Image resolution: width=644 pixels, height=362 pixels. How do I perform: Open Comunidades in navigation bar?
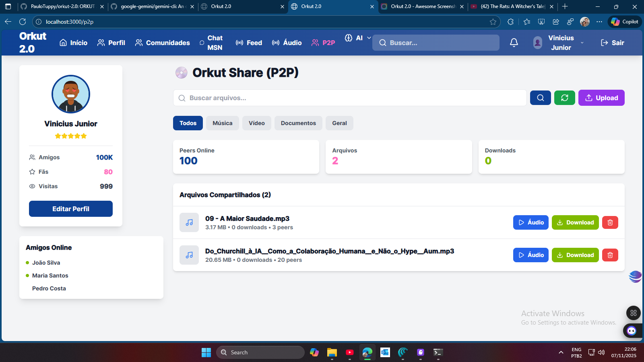(x=163, y=43)
